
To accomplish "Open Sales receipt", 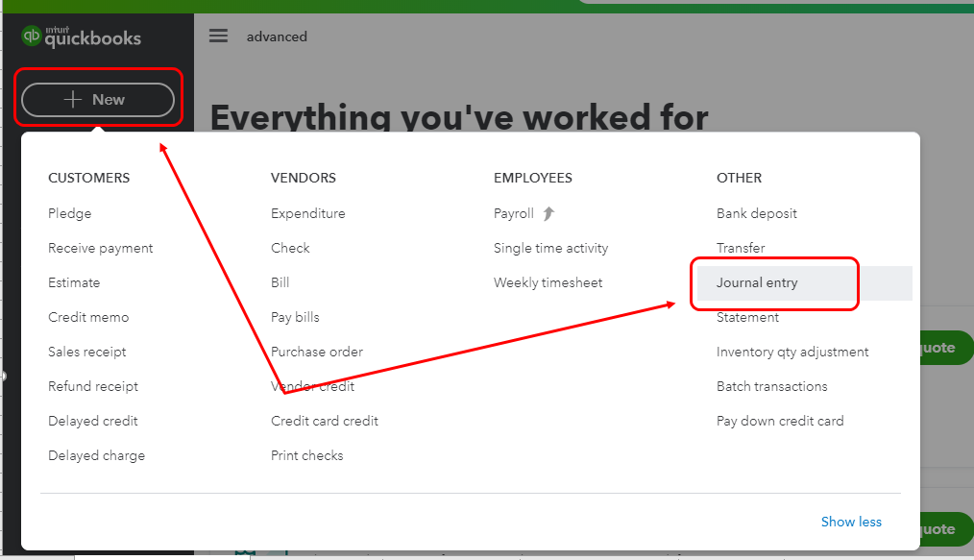I will (86, 352).
